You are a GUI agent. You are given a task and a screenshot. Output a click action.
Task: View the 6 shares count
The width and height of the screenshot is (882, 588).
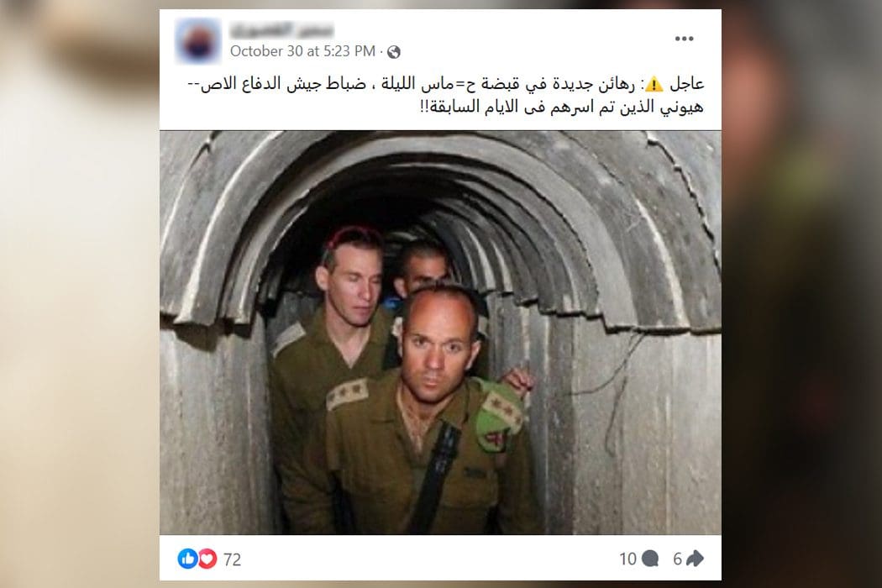pos(677,559)
